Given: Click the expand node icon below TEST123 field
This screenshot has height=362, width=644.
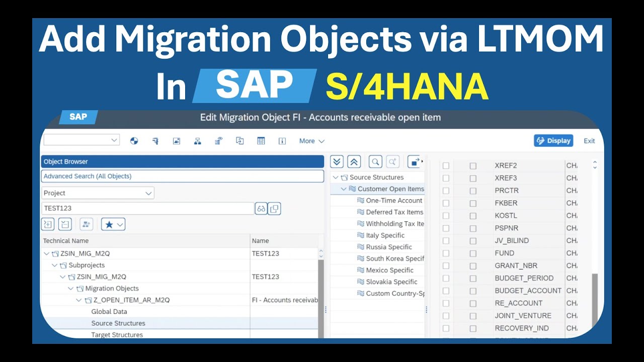Looking at the screenshot, I should coord(48,224).
